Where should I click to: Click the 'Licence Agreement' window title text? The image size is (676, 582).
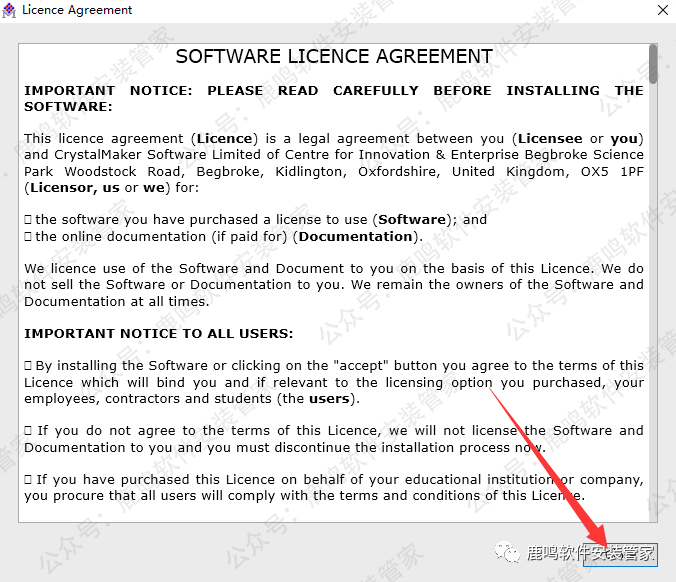click(x=77, y=10)
